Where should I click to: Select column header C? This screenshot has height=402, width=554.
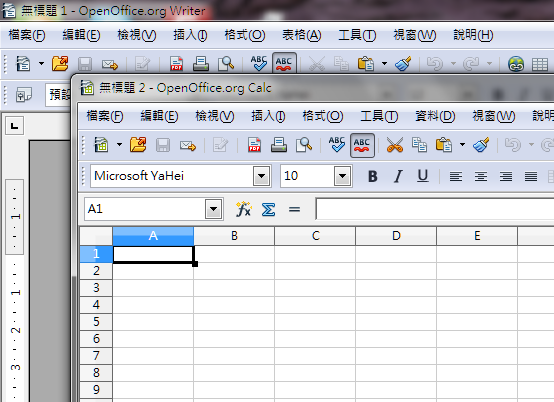click(x=315, y=236)
